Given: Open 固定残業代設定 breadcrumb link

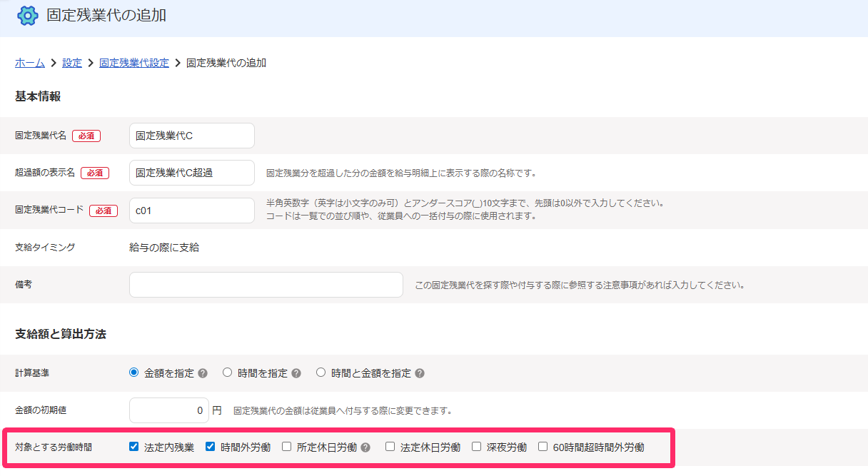Looking at the screenshot, I should (x=134, y=63).
